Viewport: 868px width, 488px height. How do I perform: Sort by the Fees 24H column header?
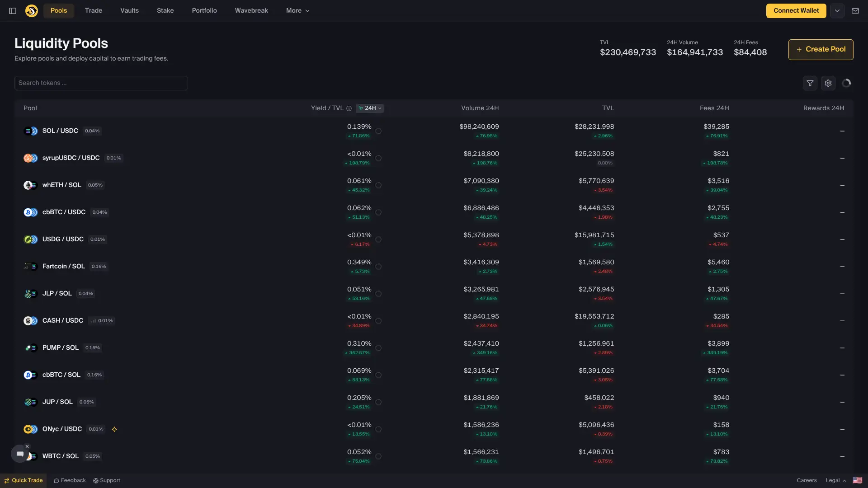point(714,108)
